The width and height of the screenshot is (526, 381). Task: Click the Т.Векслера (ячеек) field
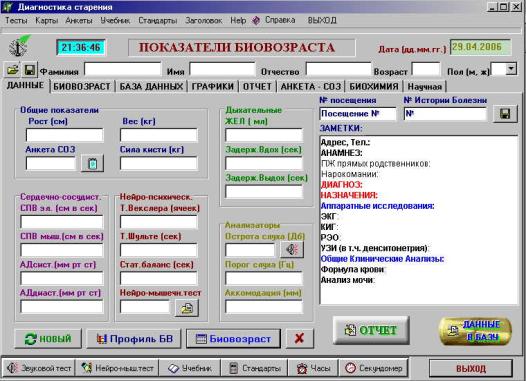coord(159,222)
